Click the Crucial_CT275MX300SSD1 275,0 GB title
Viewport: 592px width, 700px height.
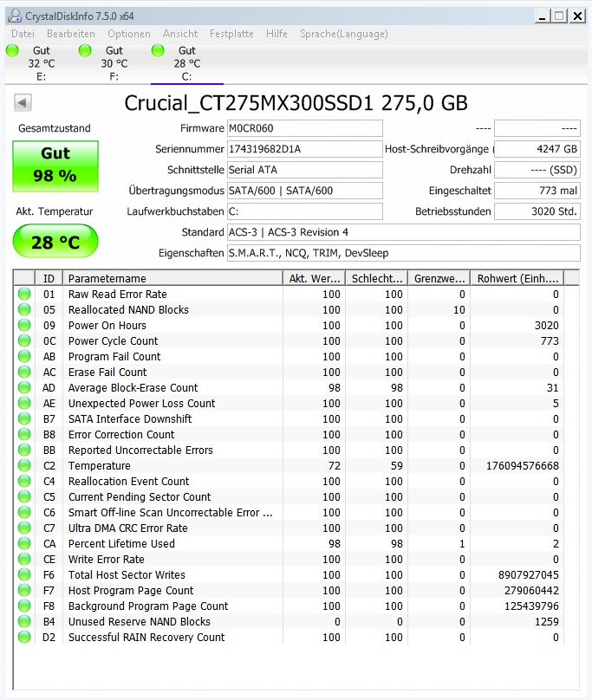coord(296,103)
